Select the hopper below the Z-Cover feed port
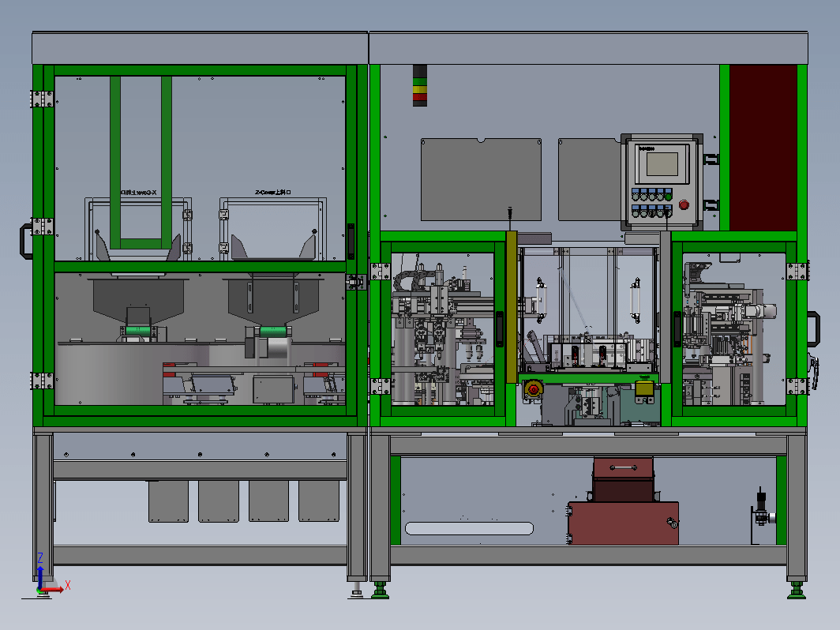 (273, 302)
